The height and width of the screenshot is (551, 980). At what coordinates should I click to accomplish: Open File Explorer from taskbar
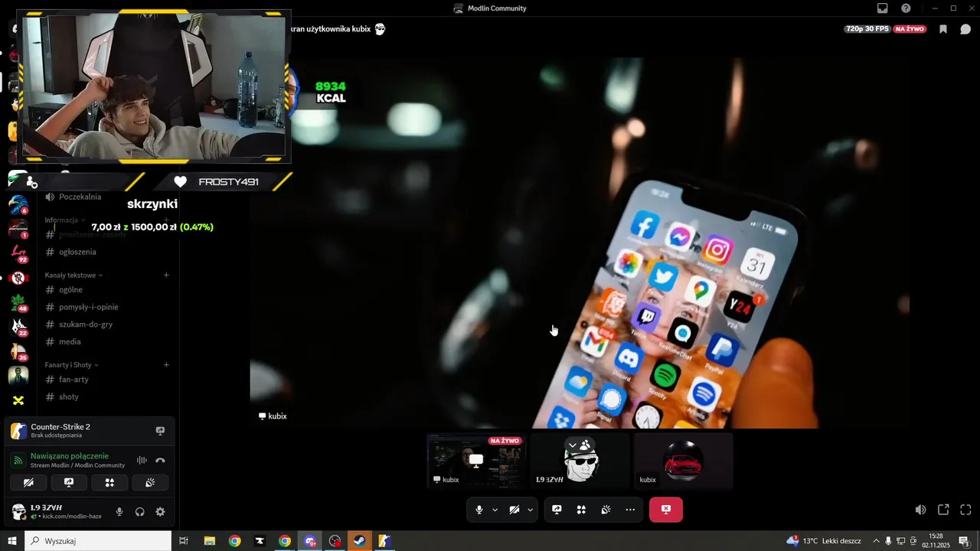click(209, 541)
